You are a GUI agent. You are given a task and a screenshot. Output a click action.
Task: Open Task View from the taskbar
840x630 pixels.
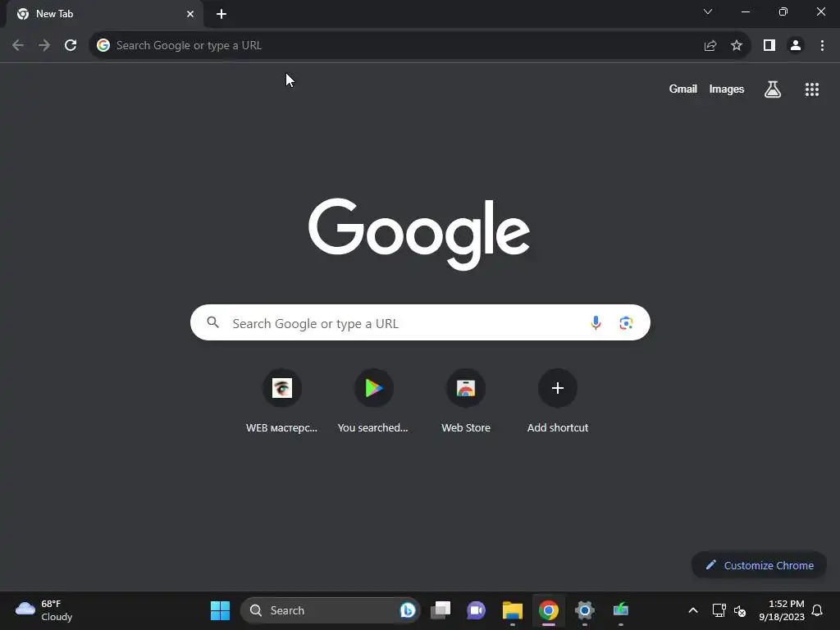(441, 610)
